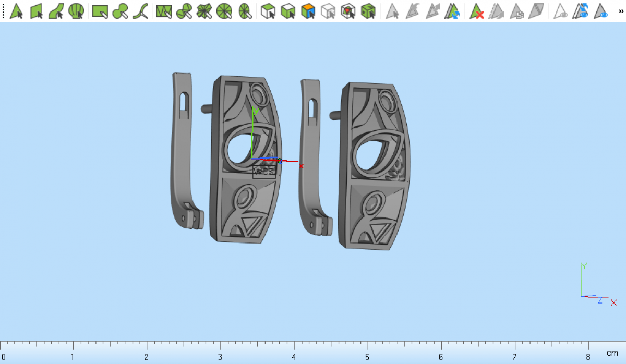Click the copy marked triangles icon
The height and width of the screenshot is (364, 626).
pyautogui.click(x=516, y=11)
